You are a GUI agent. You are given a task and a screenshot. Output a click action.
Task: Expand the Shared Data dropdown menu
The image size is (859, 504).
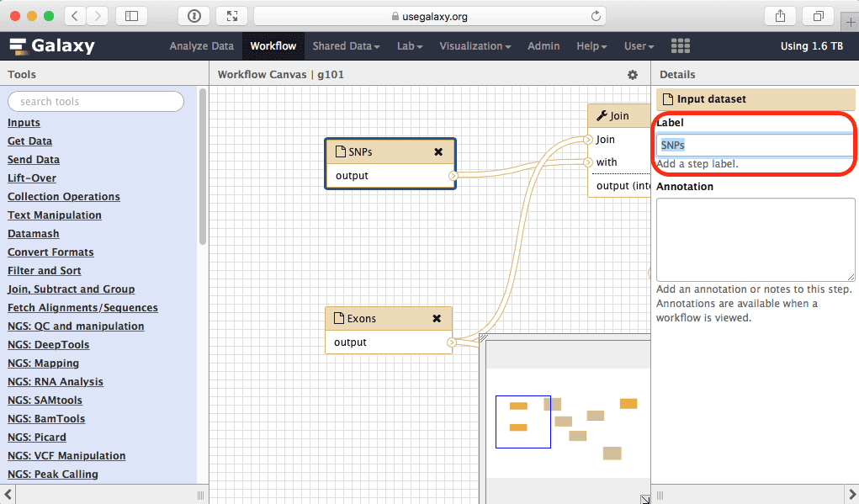[x=346, y=46]
